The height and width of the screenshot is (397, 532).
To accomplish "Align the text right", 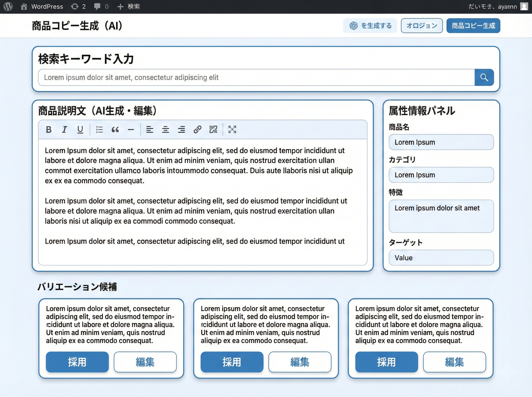I will (x=182, y=130).
